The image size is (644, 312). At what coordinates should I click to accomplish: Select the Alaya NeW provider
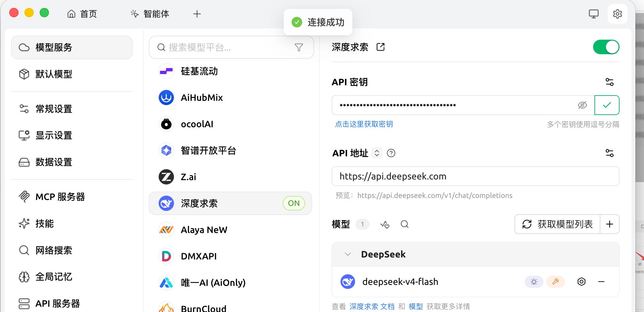(230, 230)
